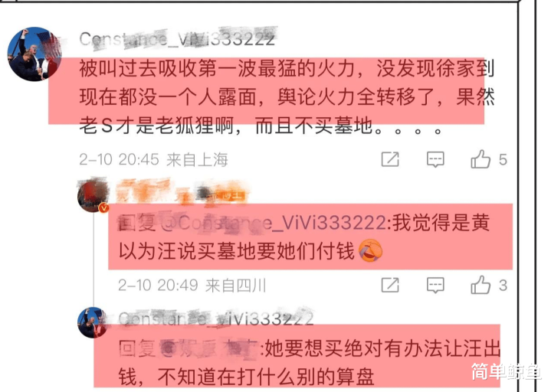
Task: Select the last reply about 让汪出钱
Action: pos(309,363)
